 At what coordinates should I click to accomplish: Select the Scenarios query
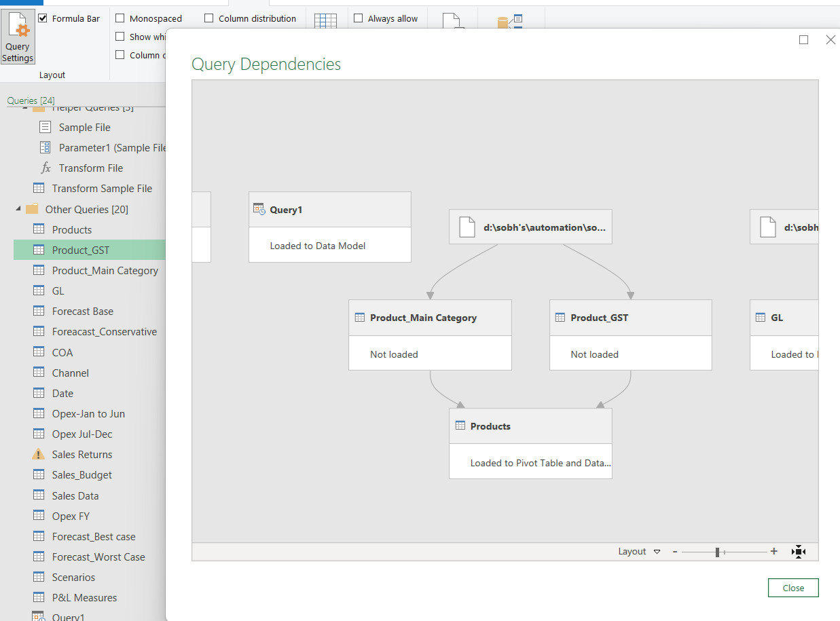point(73,577)
